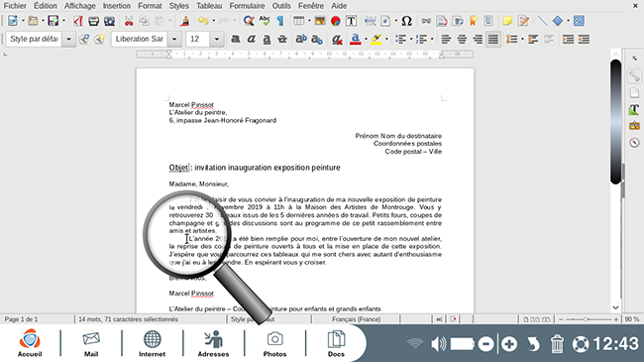Viewport: 644px width, 362px height.
Task: Expand the paragraph style dropdown
Action: [68, 39]
